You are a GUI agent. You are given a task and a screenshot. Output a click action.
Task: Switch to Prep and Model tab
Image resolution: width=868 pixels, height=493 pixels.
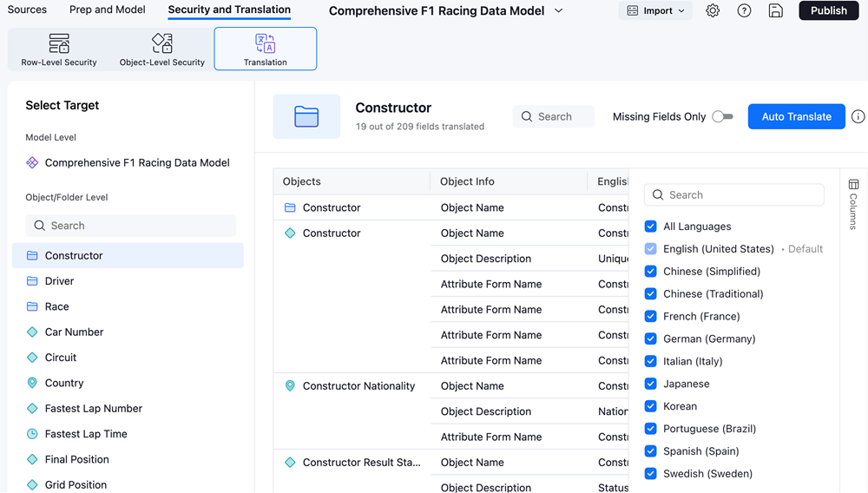107,10
